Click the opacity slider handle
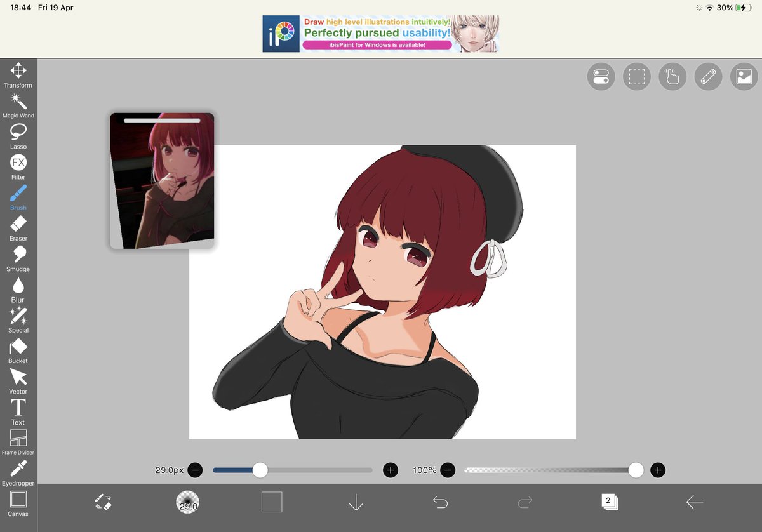Screen dimensions: 762x532 pos(636,470)
